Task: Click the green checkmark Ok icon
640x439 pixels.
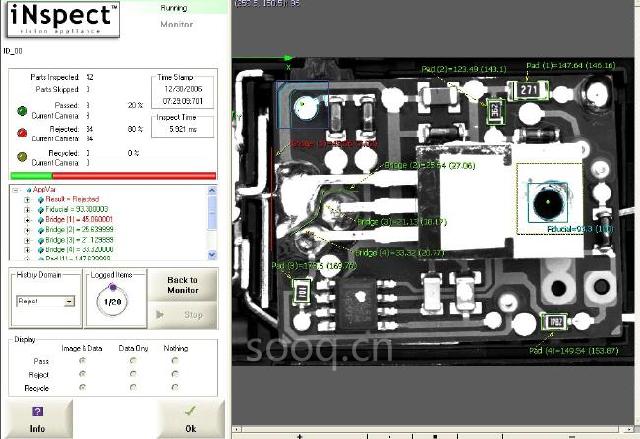Action: click(x=190, y=411)
